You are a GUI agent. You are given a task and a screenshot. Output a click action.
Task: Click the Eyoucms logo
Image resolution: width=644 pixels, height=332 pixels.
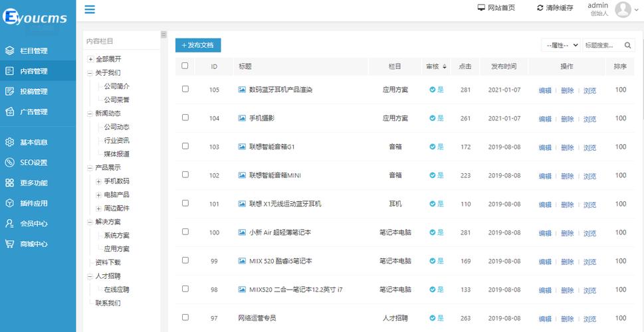pyautogui.click(x=35, y=17)
